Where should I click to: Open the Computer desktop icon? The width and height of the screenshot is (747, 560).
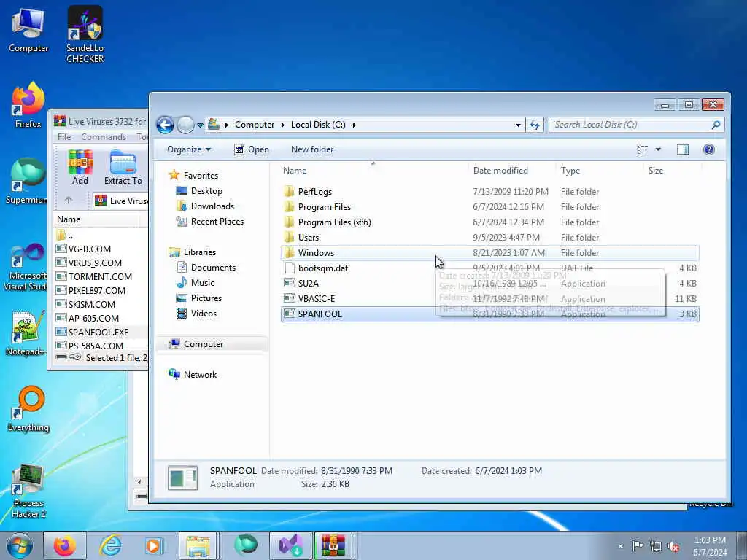[x=28, y=30]
